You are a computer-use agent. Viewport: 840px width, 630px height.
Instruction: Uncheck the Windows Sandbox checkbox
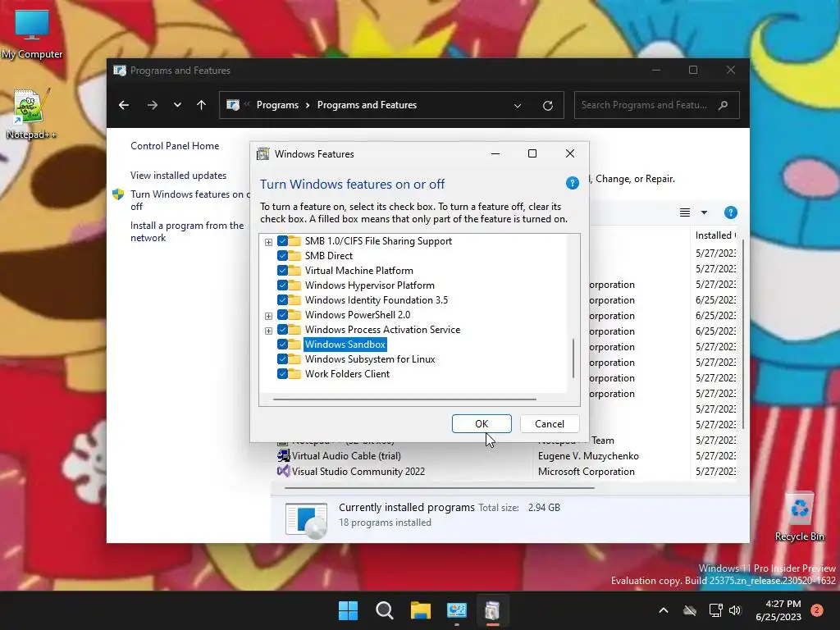pyautogui.click(x=282, y=344)
